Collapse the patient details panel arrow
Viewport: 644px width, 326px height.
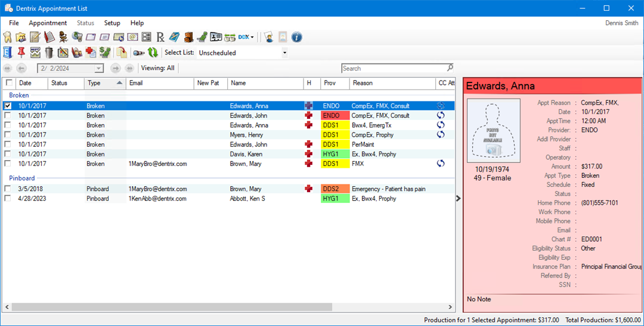click(459, 198)
